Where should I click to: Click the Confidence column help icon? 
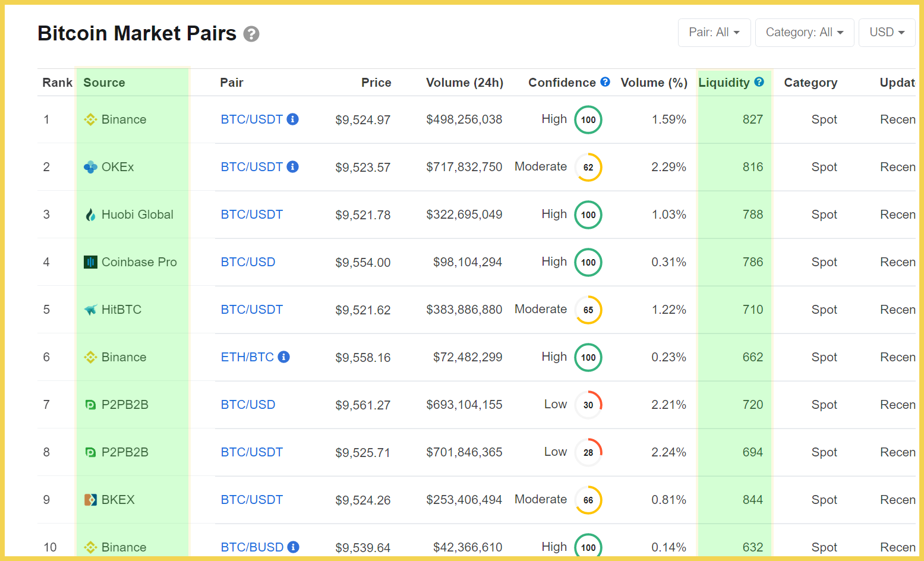point(605,82)
